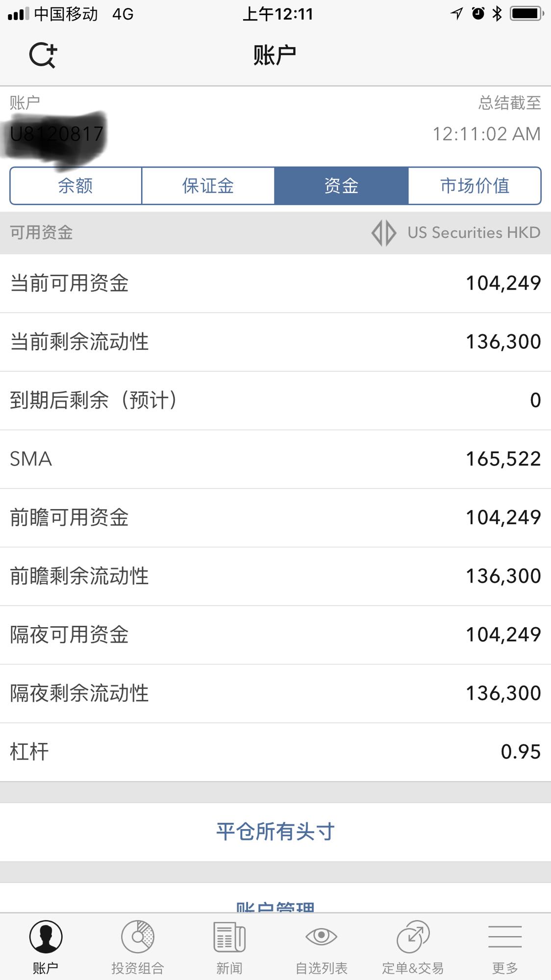
Task: Select the SMA row
Action: click(275, 459)
